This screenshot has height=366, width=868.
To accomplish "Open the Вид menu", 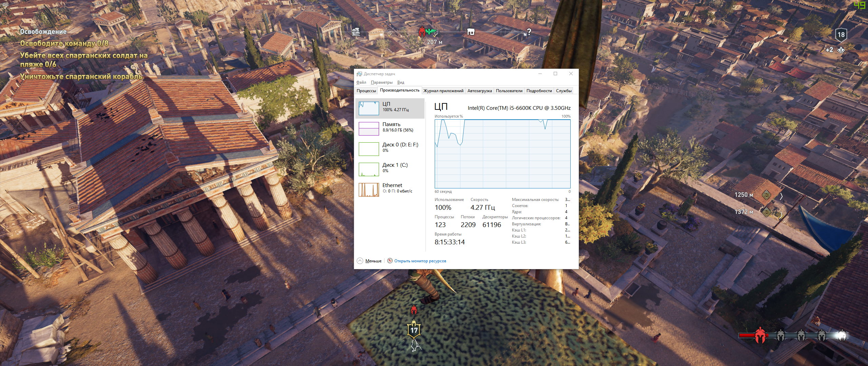I will [400, 82].
